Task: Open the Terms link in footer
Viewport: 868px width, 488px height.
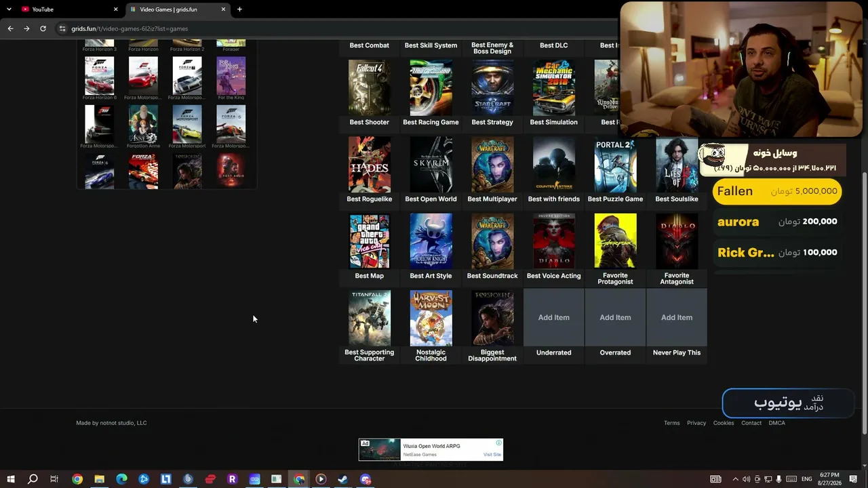Action: click(672, 423)
